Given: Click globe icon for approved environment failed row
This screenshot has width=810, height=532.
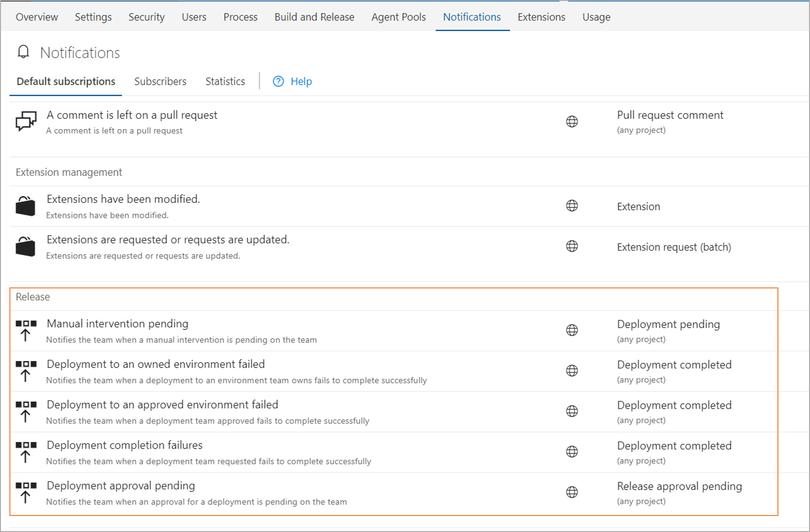Looking at the screenshot, I should coord(572,411).
